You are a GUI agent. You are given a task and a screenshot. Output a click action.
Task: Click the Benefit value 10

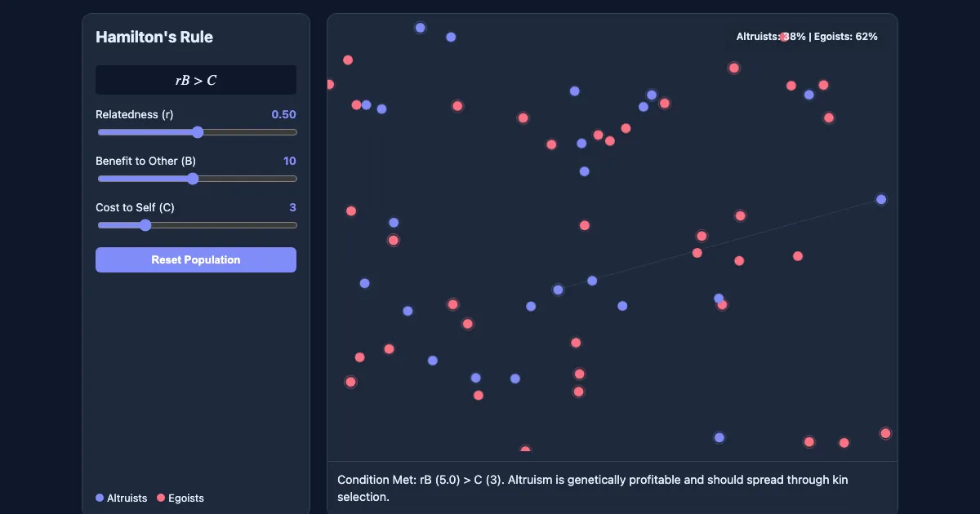tap(290, 161)
